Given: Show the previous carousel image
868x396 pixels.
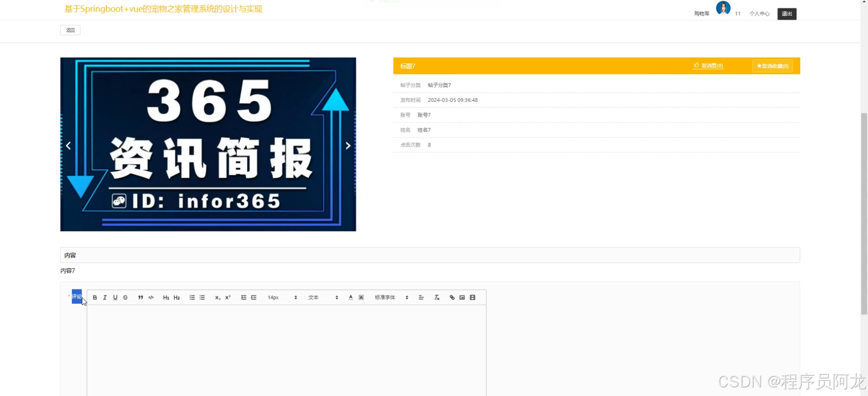Looking at the screenshot, I should pyautogui.click(x=68, y=146).
